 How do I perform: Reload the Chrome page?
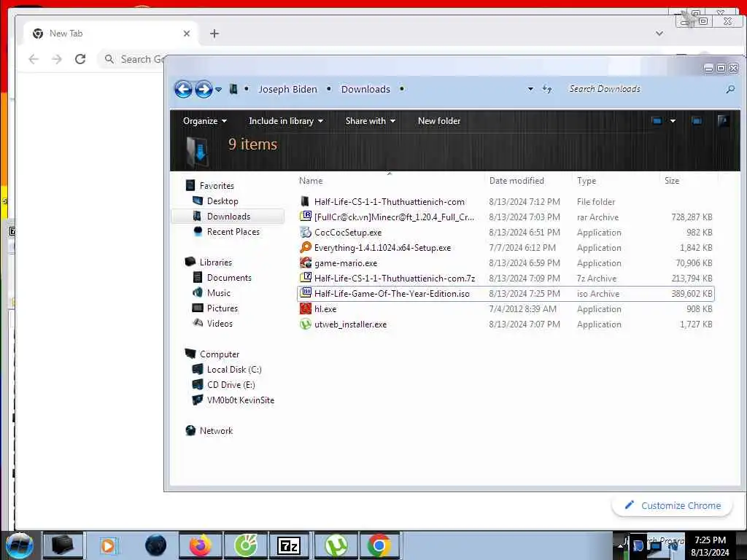tap(80, 59)
